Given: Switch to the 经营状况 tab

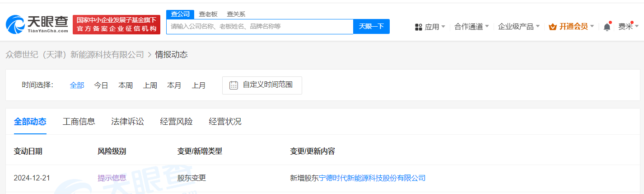Looking at the screenshot, I should (225, 122).
